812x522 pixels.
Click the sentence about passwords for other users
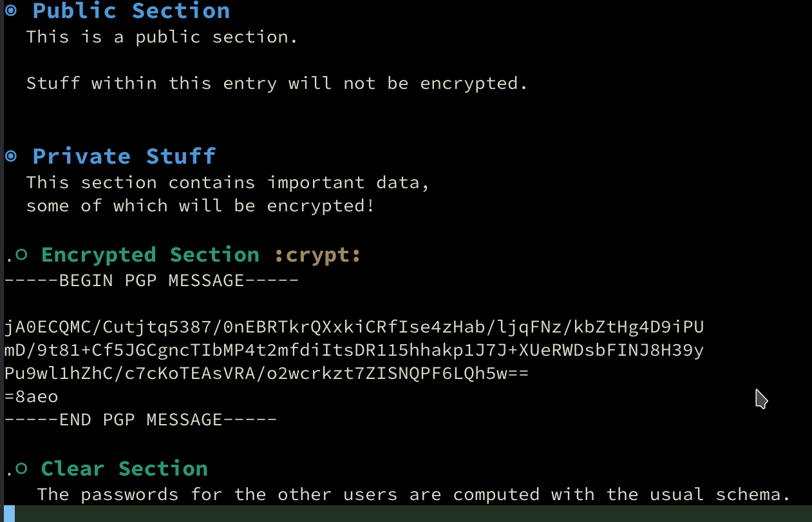(413, 495)
